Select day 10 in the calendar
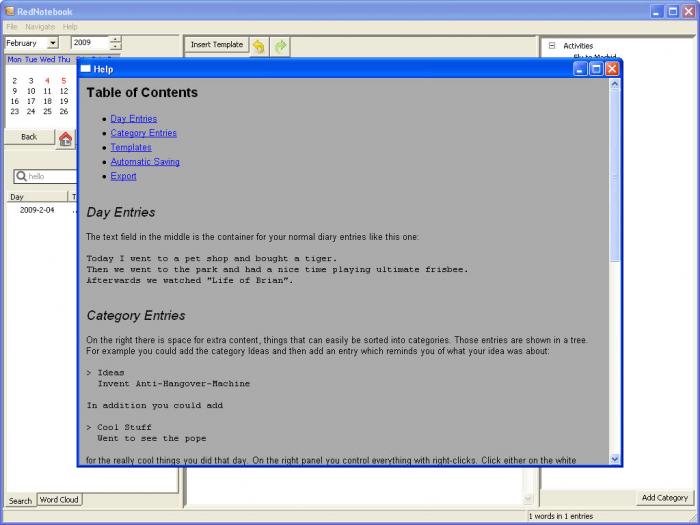700x525 pixels. click(31, 91)
